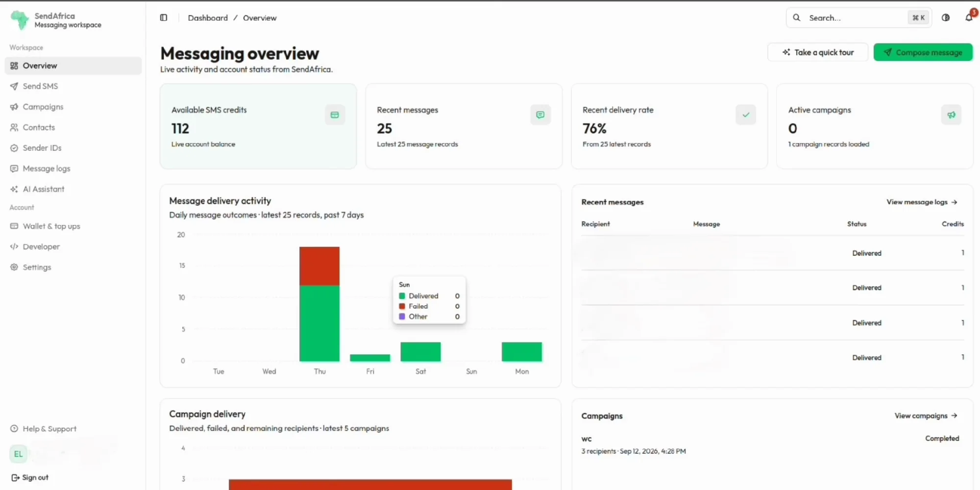
Task: Open Developer section
Action: [73, 247]
